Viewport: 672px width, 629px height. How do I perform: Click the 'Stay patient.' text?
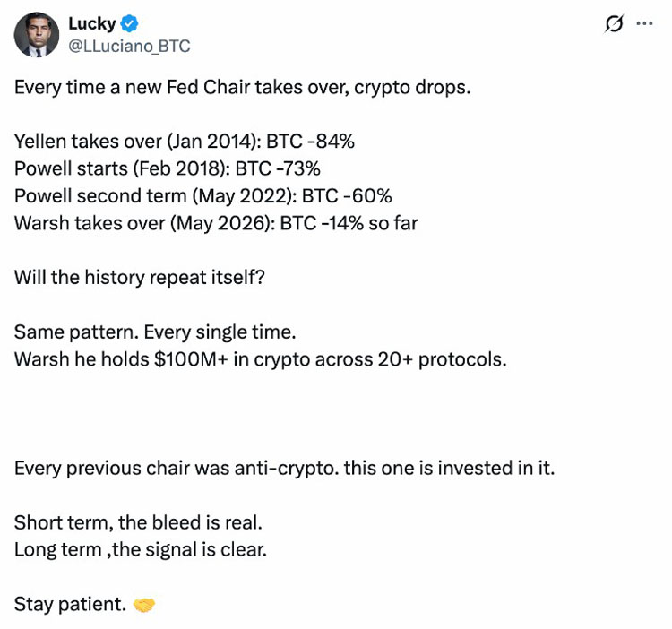click(x=70, y=605)
